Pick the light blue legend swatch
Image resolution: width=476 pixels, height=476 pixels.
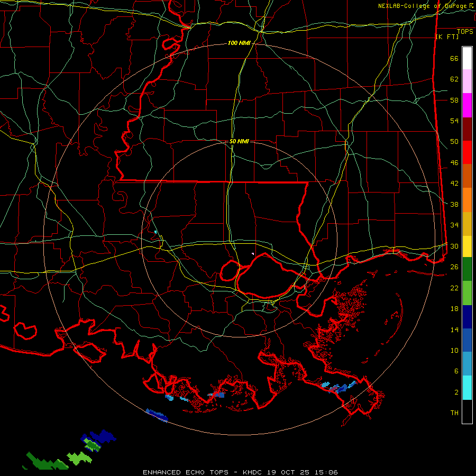pos(467,364)
